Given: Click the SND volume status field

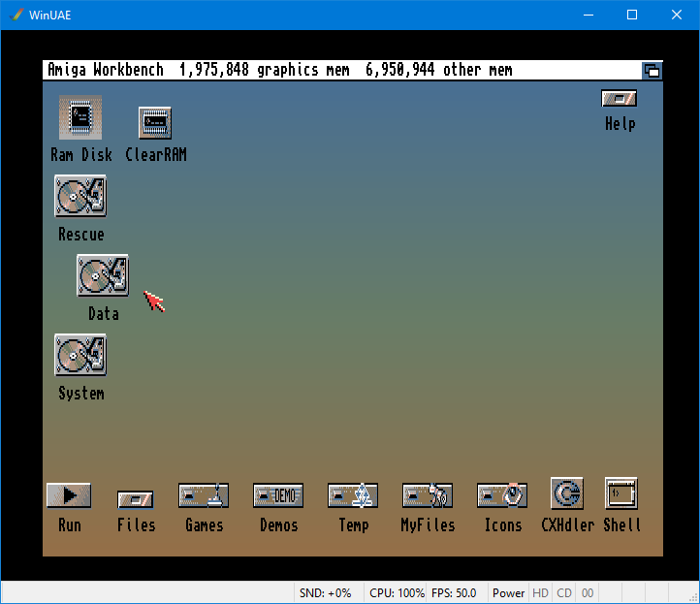Looking at the screenshot, I should [327, 592].
